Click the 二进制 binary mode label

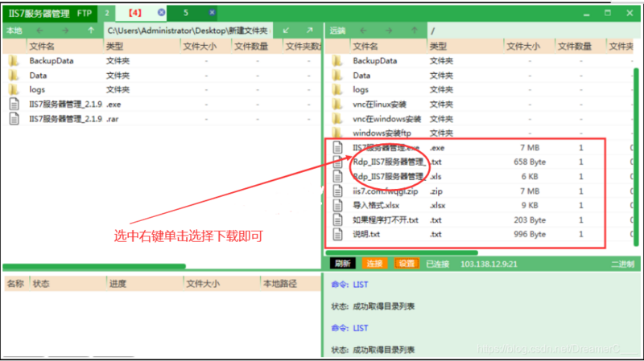tap(622, 264)
